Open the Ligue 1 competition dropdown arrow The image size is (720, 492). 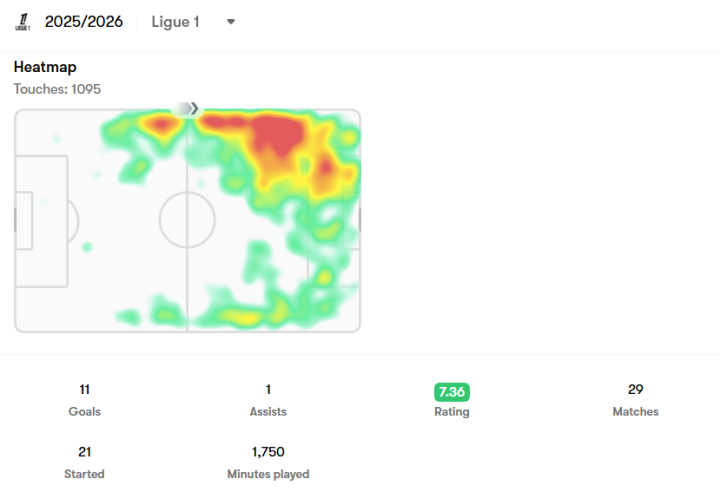[231, 22]
